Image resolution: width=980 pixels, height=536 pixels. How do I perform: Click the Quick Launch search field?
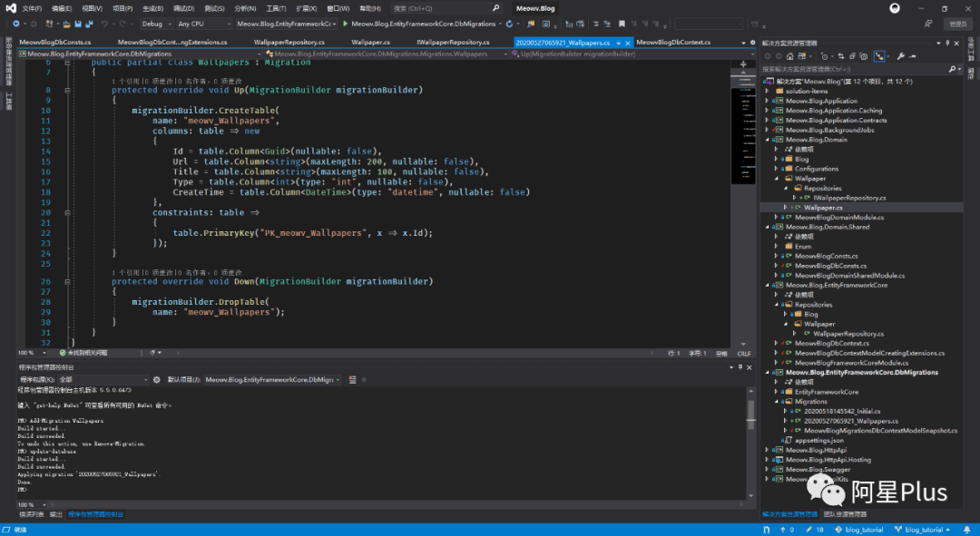(446, 8)
